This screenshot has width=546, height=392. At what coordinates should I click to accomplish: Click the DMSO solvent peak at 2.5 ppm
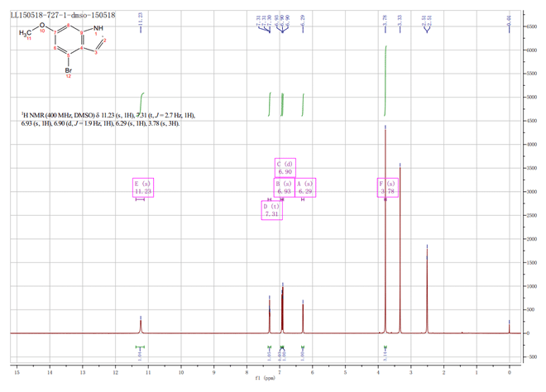(x=427, y=289)
